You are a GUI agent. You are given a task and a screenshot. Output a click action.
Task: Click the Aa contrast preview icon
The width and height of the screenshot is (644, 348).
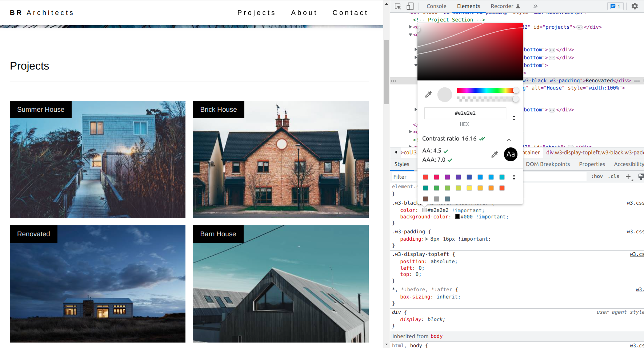pos(510,154)
